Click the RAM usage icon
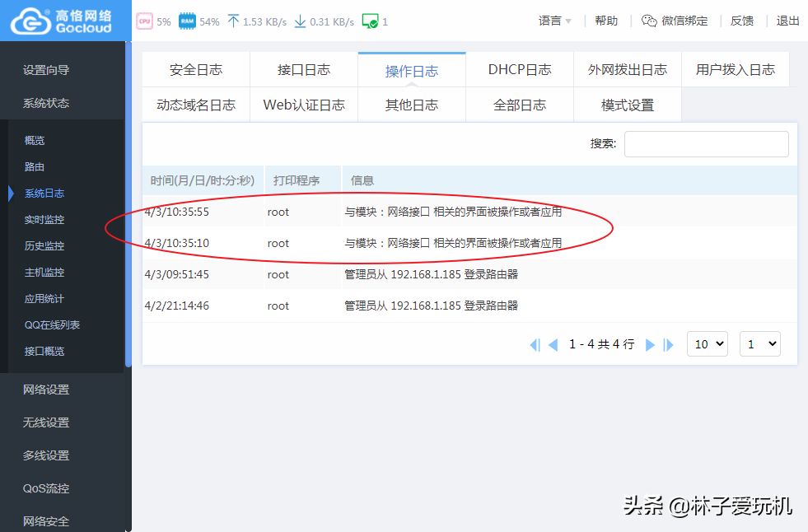Image resolution: width=808 pixels, height=532 pixels. coord(187,21)
